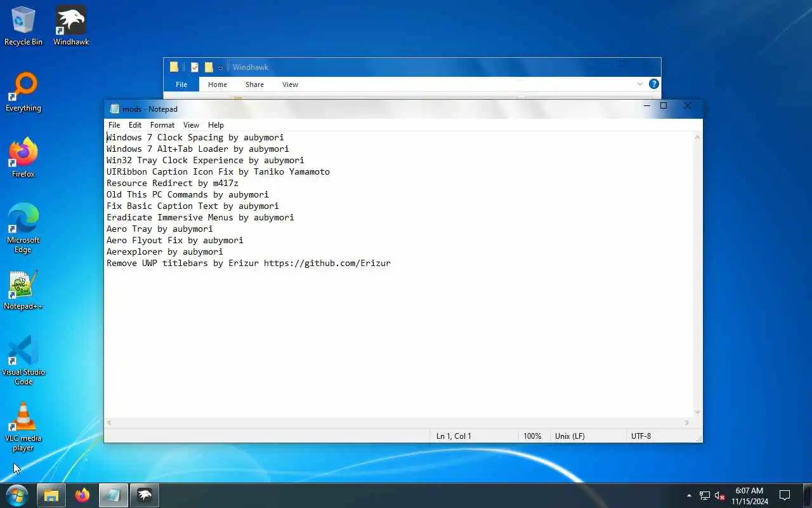
Task: Open the Recycle Bin desktop icon
Action: (23, 26)
